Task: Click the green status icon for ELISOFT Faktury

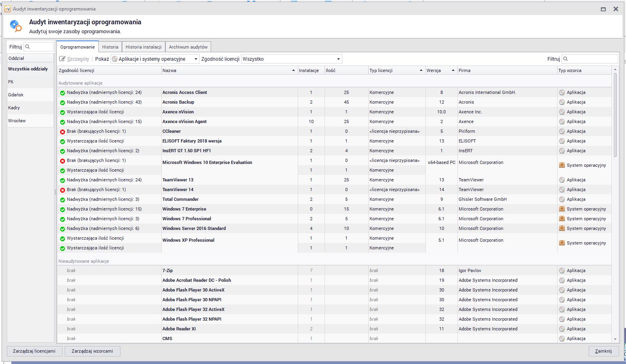Action: [62, 141]
